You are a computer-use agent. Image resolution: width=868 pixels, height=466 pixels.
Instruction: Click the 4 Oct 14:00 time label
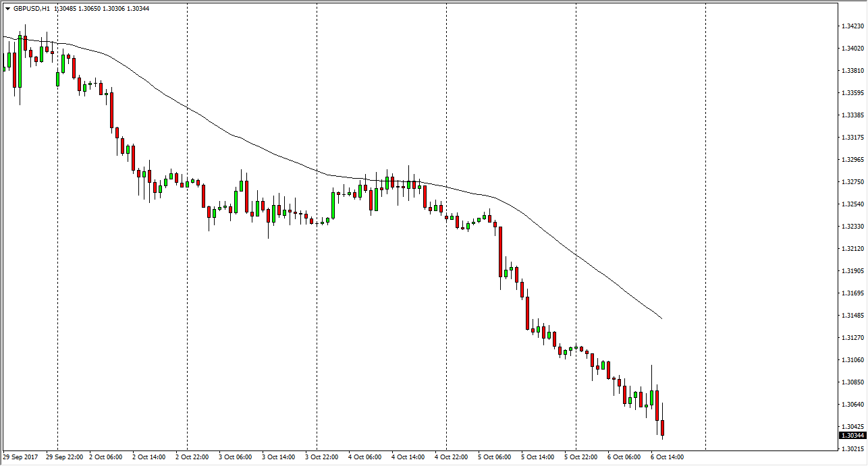[408, 457]
